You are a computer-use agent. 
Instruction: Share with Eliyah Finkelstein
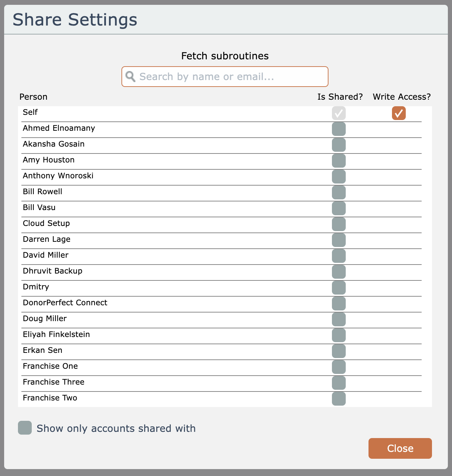pyautogui.click(x=338, y=335)
